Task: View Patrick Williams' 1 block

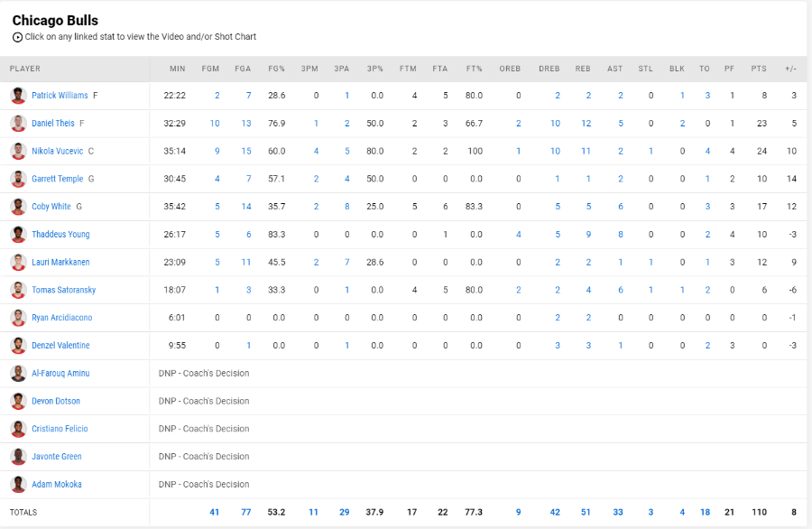Action: point(683,96)
